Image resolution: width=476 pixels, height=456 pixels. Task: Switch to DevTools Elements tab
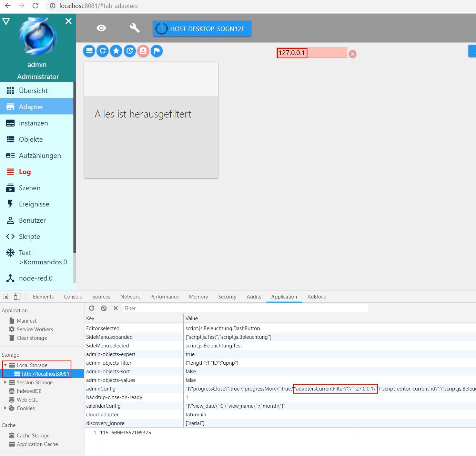[x=43, y=297]
